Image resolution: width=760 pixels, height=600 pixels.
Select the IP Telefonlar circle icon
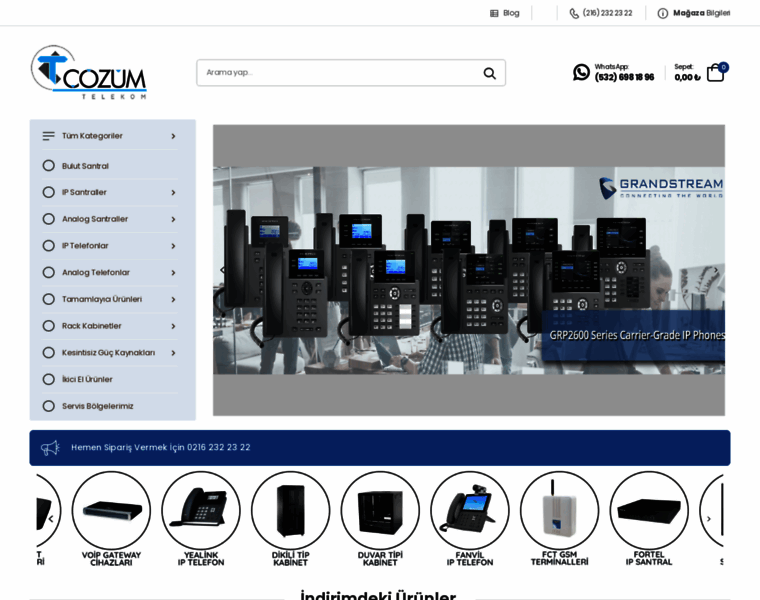point(48,246)
